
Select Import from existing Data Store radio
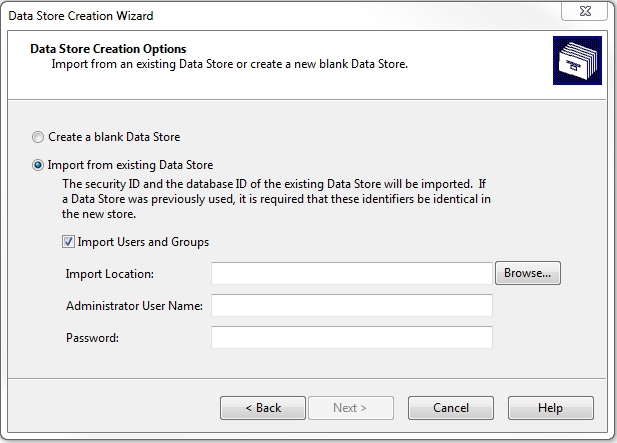(38, 165)
